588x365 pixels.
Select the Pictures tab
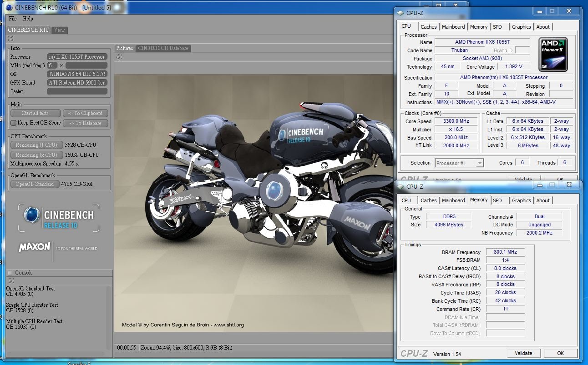pos(125,48)
